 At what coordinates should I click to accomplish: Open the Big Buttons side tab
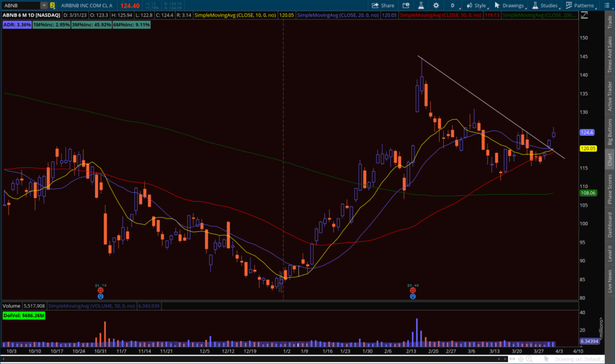click(x=610, y=132)
